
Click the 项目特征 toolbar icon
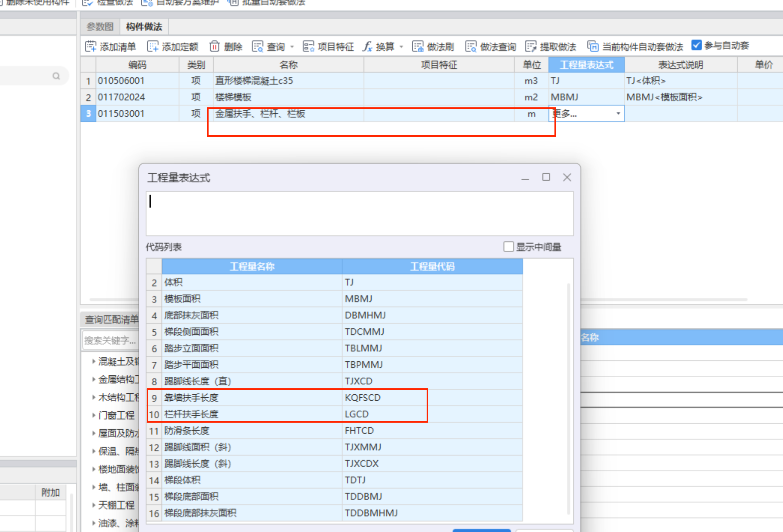[x=308, y=46]
